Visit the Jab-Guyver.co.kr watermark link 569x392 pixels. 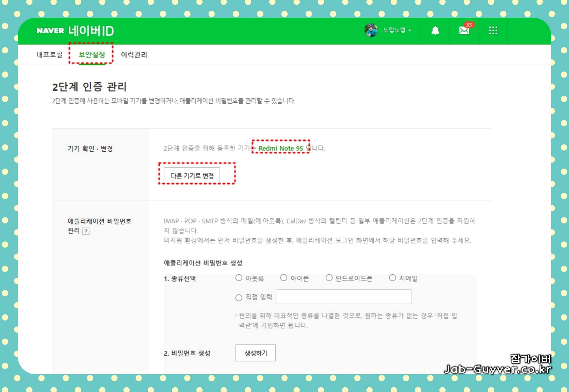pyautogui.click(x=498, y=369)
